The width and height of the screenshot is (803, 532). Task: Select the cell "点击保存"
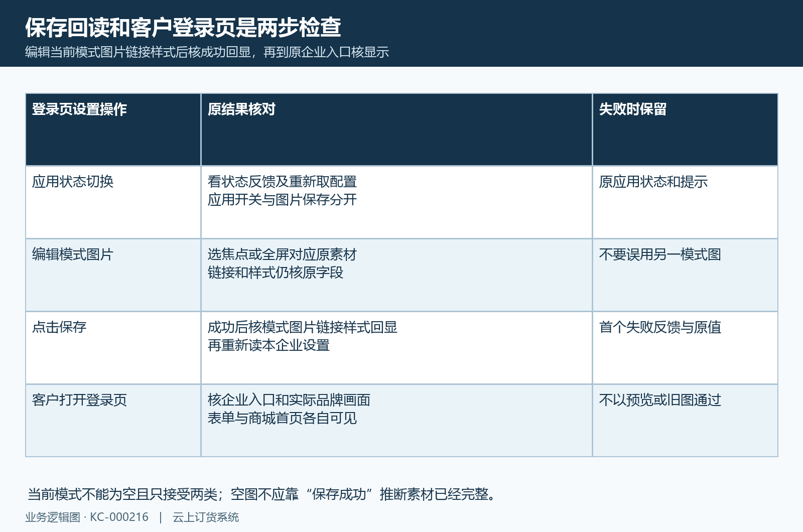click(x=113, y=348)
